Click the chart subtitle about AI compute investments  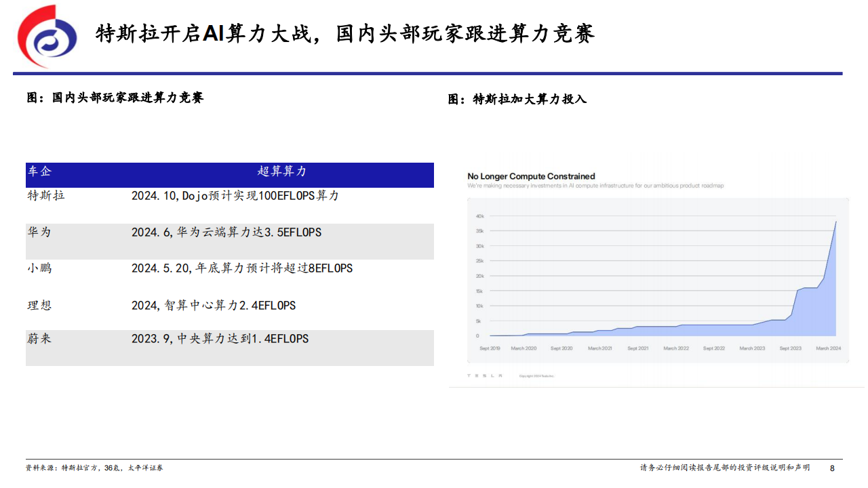pyautogui.click(x=595, y=186)
